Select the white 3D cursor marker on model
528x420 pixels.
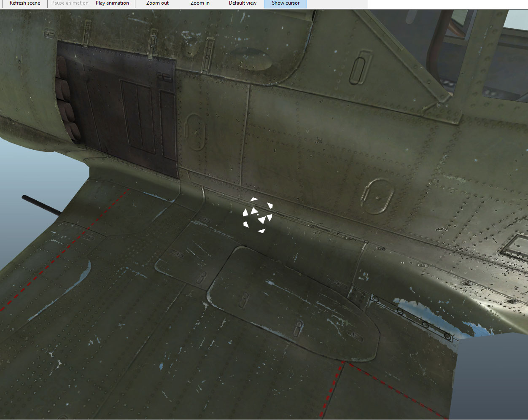pos(258,215)
